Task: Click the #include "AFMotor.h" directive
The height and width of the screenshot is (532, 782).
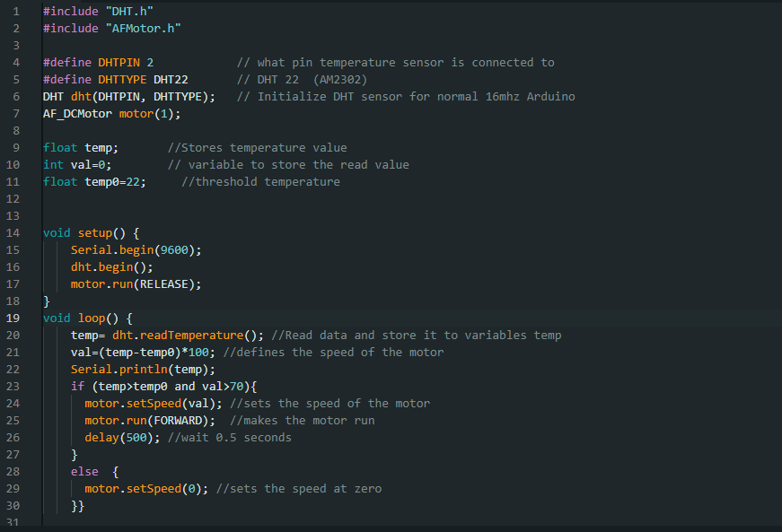Action: click(x=103, y=28)
